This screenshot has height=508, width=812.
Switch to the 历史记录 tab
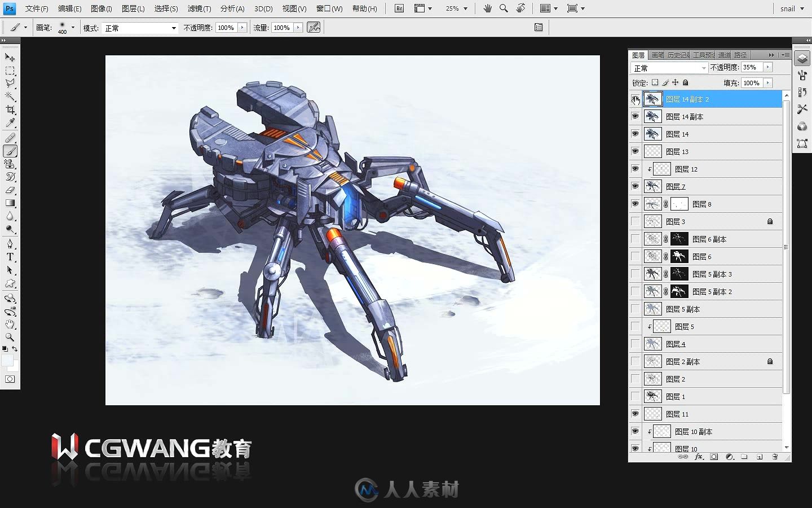[x=678, y=55]
